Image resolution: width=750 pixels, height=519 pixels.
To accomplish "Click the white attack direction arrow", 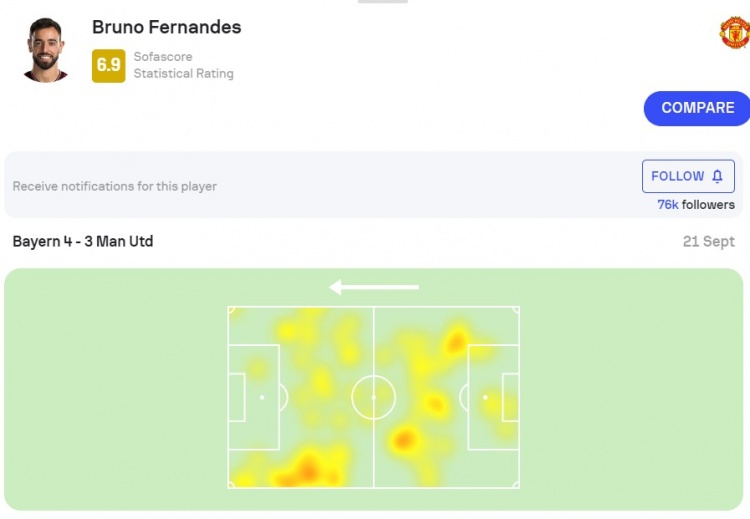I will tap(374, 288).
